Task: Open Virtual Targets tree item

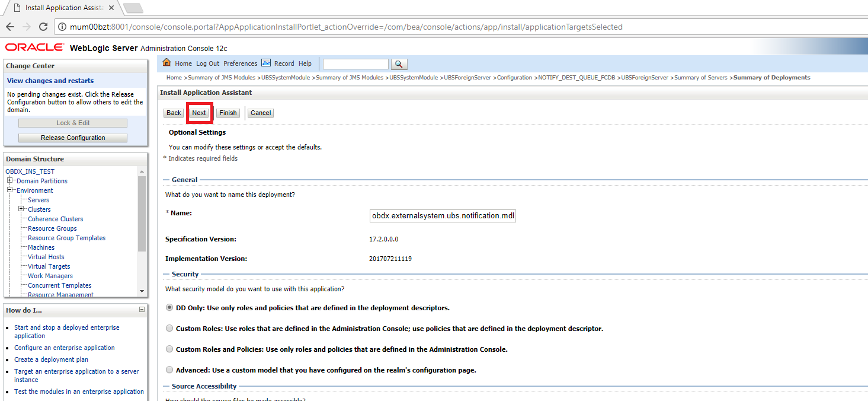Action: (x=49, y=266)
